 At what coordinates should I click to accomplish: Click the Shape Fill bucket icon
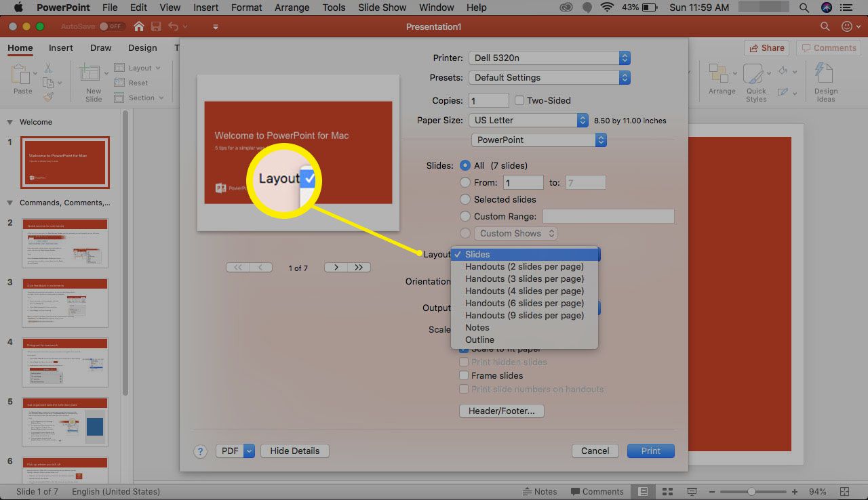[x=783, y=70]
